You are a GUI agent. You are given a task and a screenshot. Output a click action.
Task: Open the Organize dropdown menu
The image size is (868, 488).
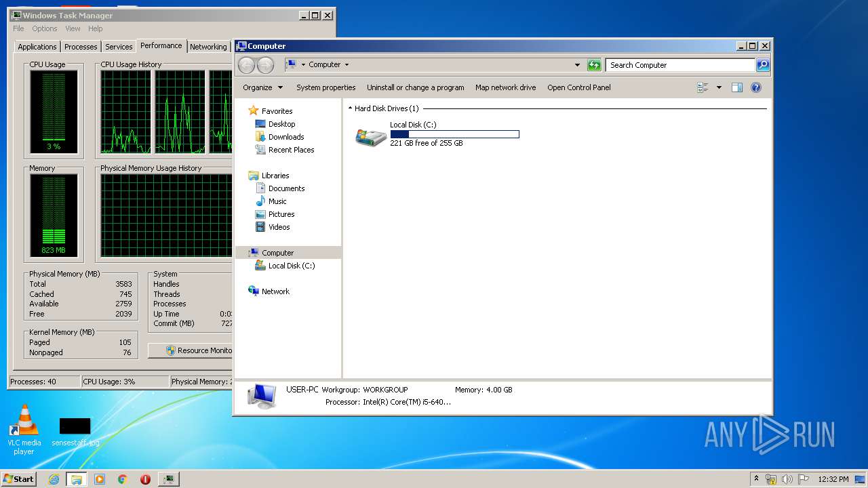pyautogui.click(x=262, y=87)
